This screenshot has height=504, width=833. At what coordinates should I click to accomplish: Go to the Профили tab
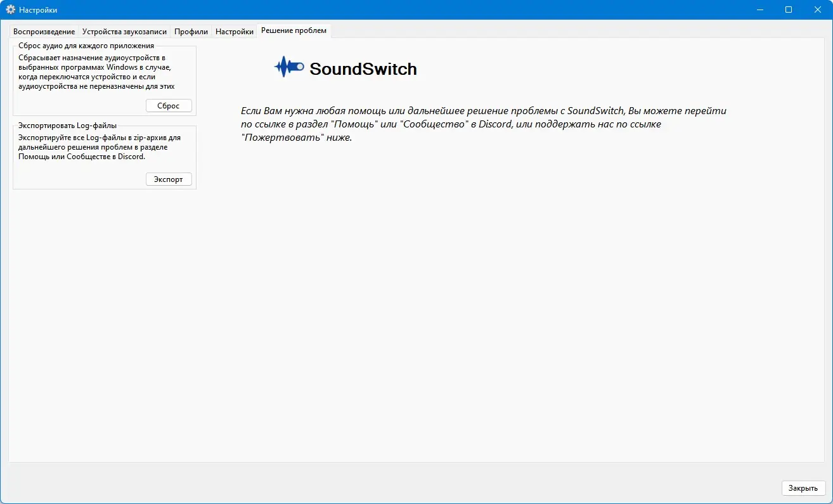[191, 32]
